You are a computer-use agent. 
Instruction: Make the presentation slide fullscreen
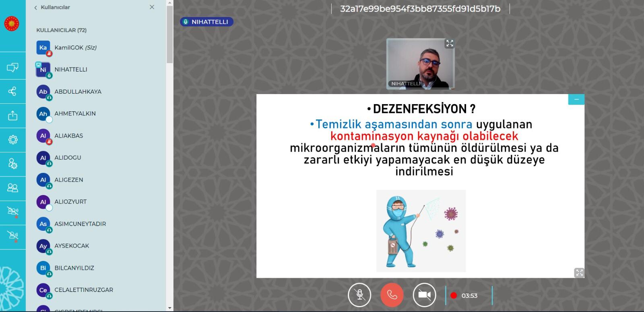(x=579, y=273)
